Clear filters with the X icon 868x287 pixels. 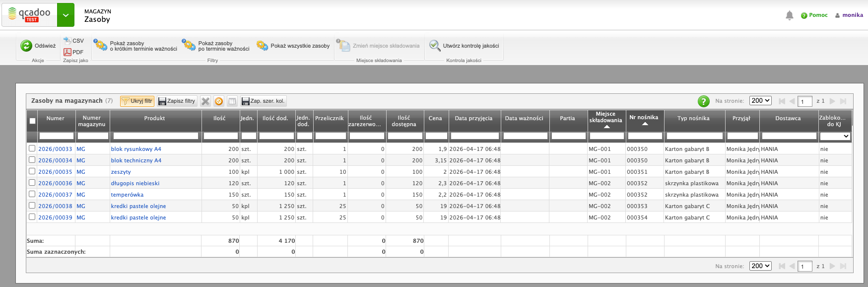tap(205, 101)
